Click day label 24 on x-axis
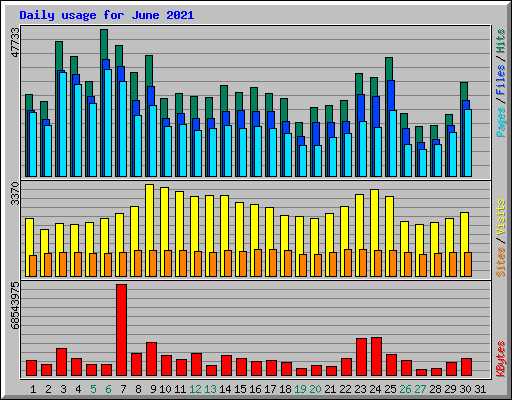The height and width of the screenshot is (400, 512). pyautogui.click(x=375, y=389)
